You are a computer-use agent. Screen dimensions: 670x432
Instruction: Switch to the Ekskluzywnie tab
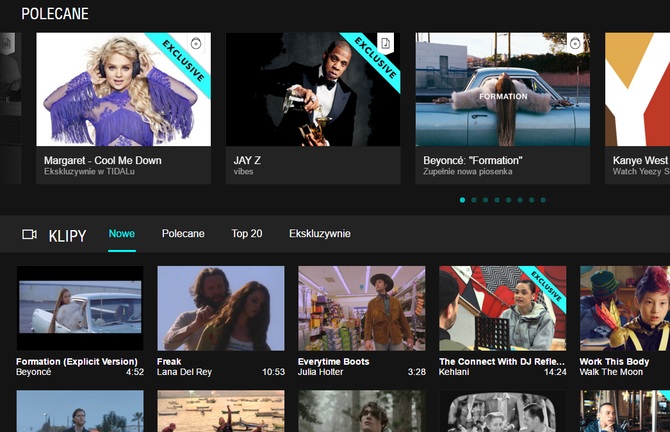click(319, 234)
